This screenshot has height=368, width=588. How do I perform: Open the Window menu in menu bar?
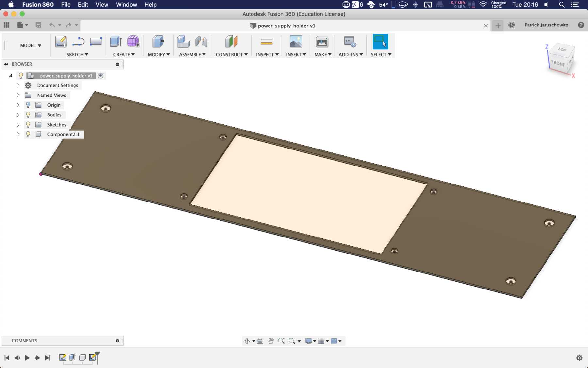point(126,5)
